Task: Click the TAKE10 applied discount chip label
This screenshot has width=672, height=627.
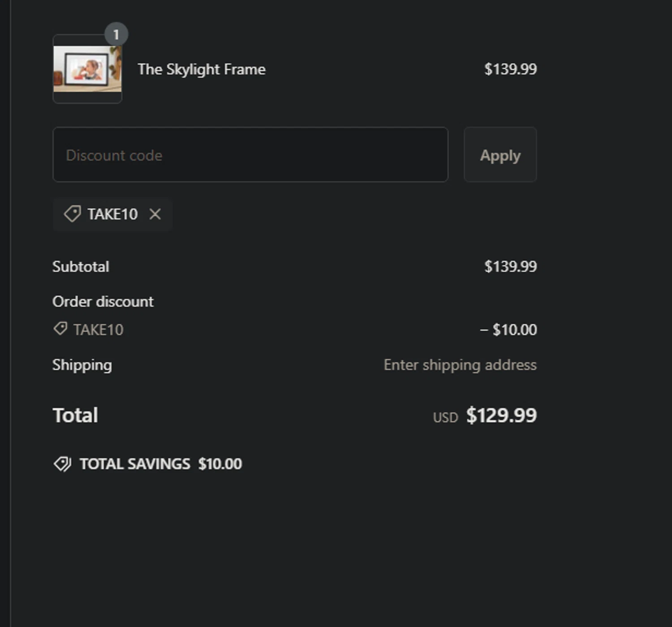Action: pyautogui.click(x=112, y=214)
